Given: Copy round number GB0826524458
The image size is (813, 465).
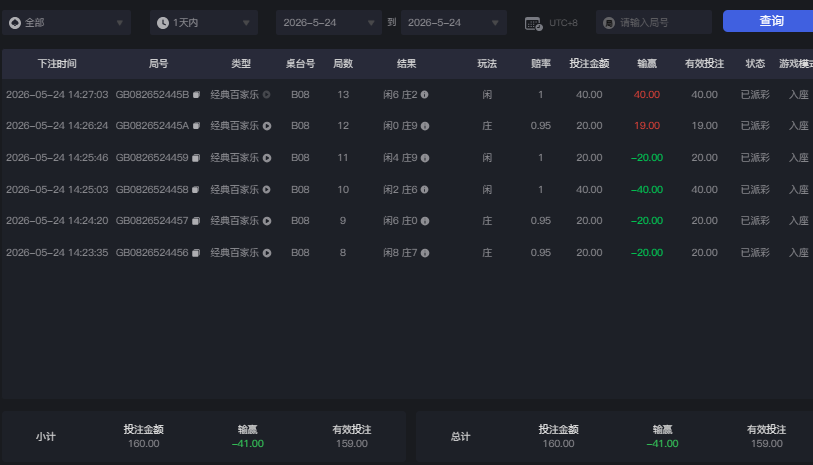Looking at the screenshot, I should 196,190.
